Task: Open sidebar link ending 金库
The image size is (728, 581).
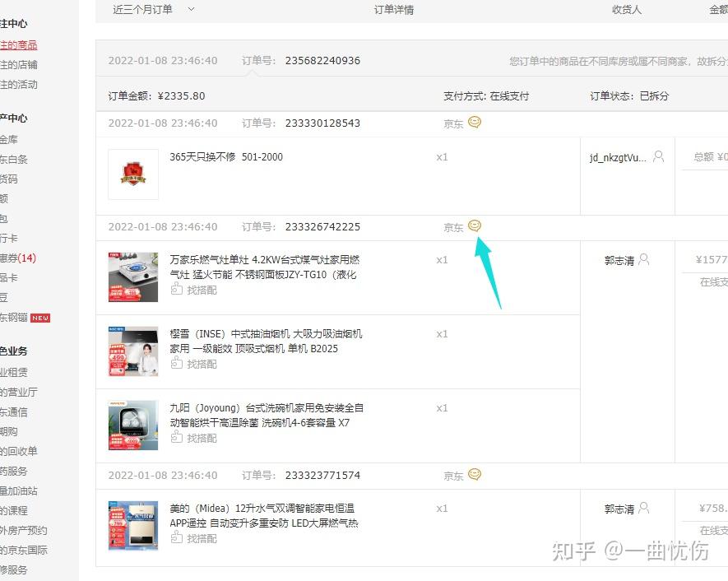Action: click(9, 139)
